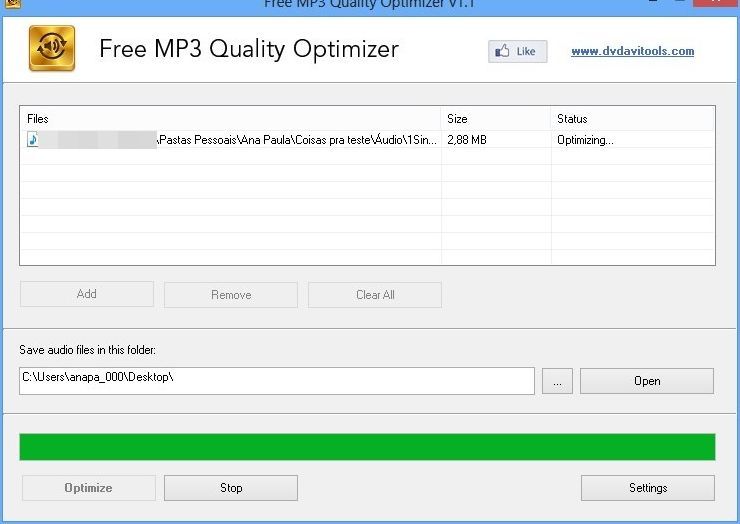The width and height of the screenshot is (740, 524).
Task: Click the Size column header
Action: click(496, 118)
